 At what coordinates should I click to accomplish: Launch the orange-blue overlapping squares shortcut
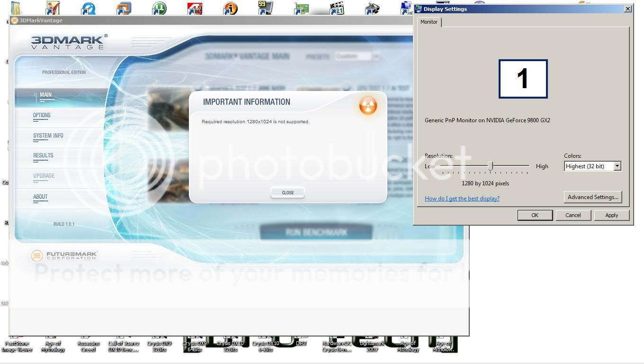(x=124, y=8)
